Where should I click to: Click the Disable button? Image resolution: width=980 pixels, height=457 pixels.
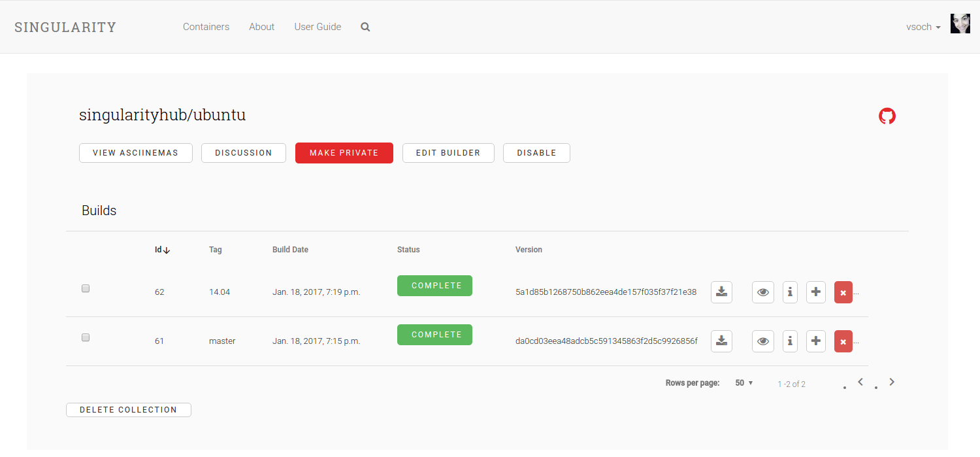pyautogui.click(x=536, y=153)
